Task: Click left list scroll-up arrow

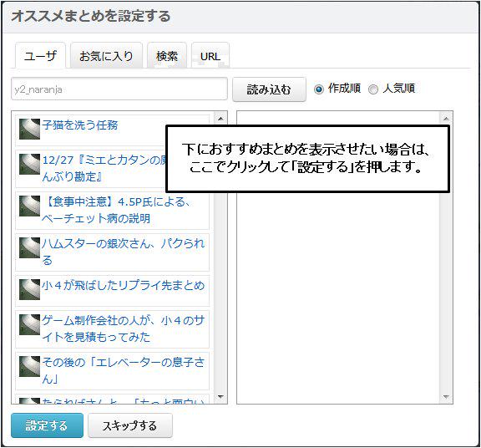Action: pos(220,119)
